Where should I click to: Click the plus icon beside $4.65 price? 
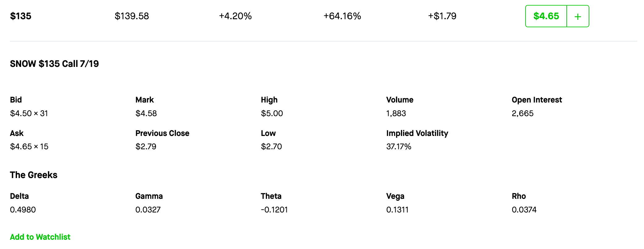577,16
